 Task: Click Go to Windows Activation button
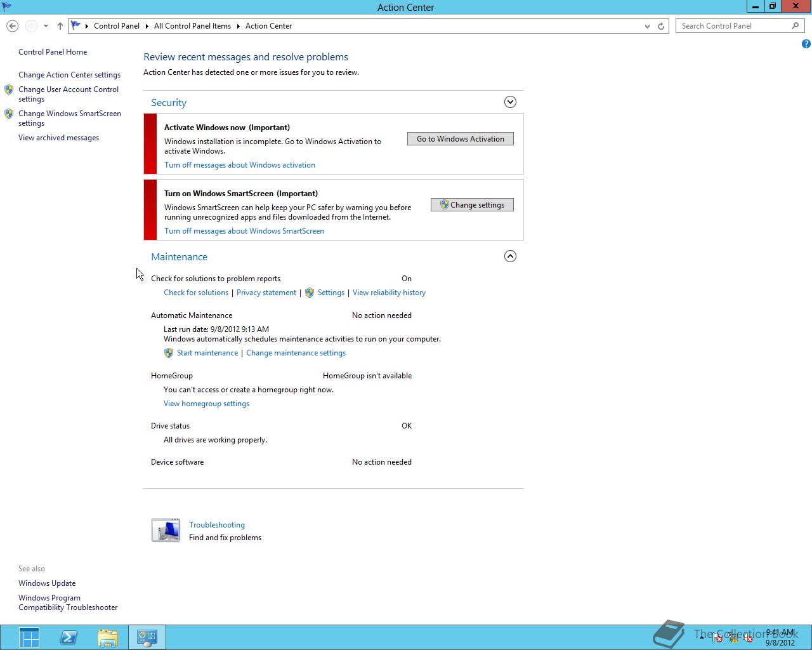click(x=461, y=139)
